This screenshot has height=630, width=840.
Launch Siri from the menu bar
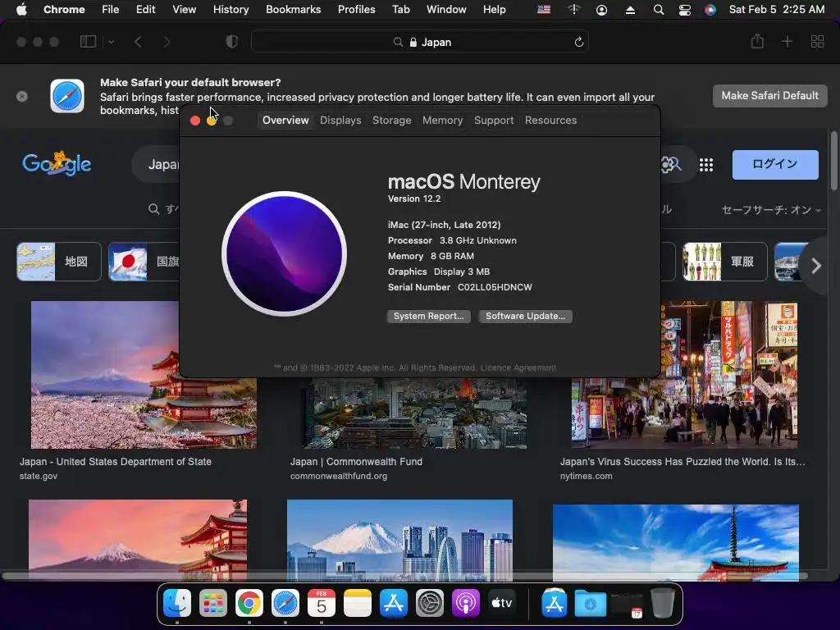click(x=710, y=10)
